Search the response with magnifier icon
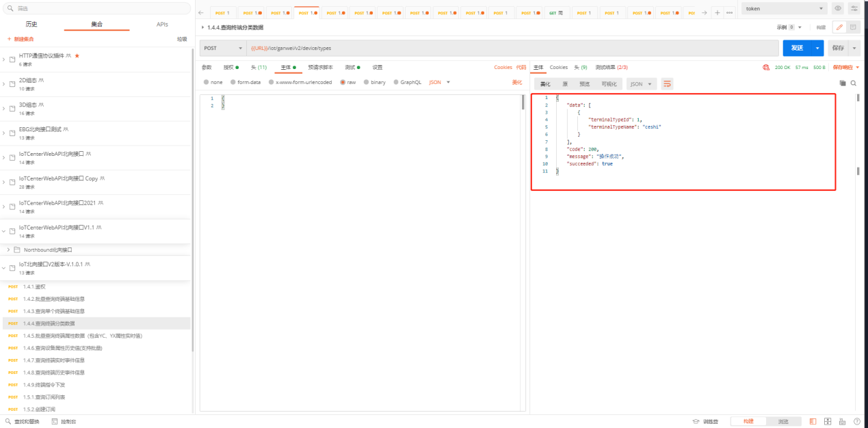The width and height of the screenshot is (868, 428). tap(853, 83)
